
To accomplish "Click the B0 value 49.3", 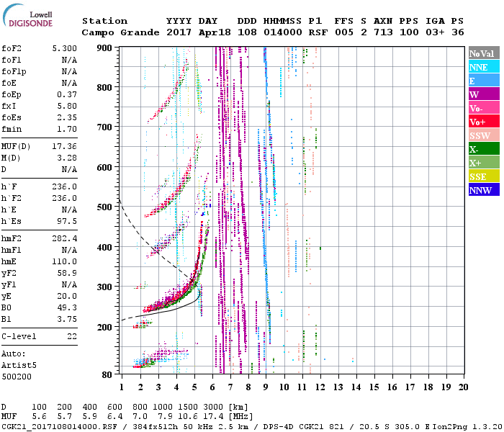I will pos(67,307).
